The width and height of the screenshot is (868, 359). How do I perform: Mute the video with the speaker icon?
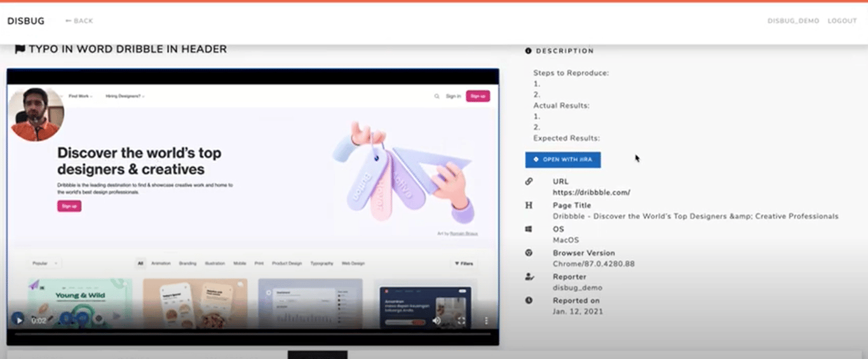tap(437, 320)
